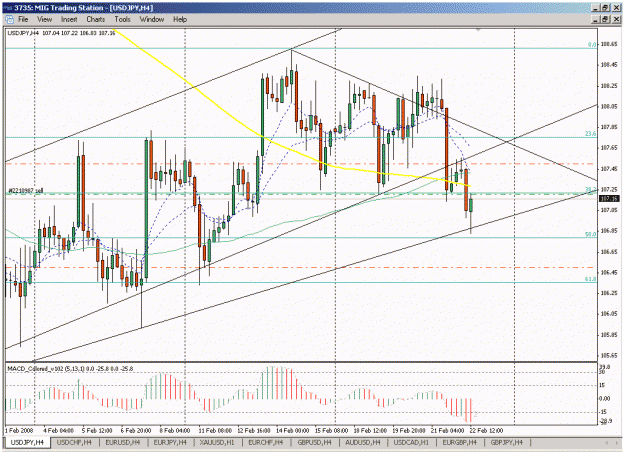The width and height of the screenshot is (625, 452).
Task: Click the current price tag 107.16
Action: 609,198
